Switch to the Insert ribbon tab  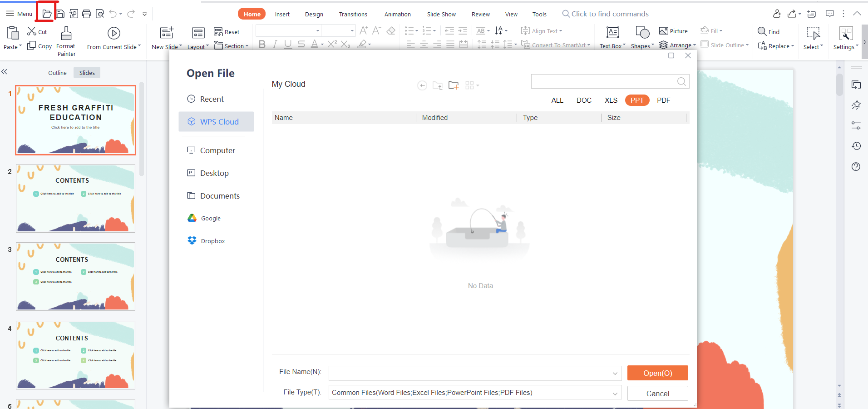[282, 14]
